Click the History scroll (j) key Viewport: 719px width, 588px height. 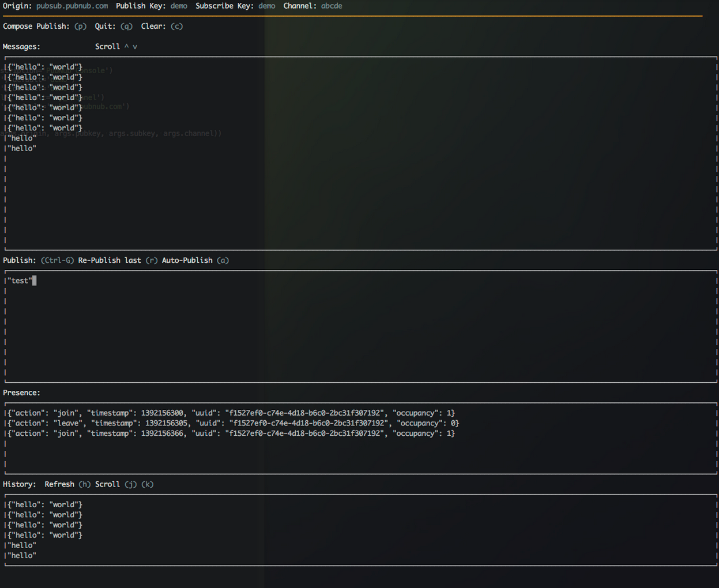pyautogui.click(x=131, y=485)
